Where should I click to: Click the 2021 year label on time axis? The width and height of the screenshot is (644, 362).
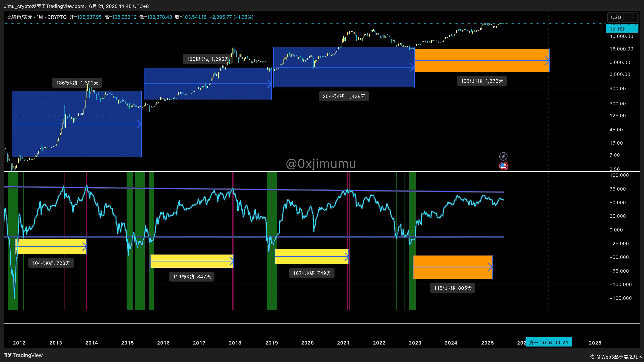point(343,343)
